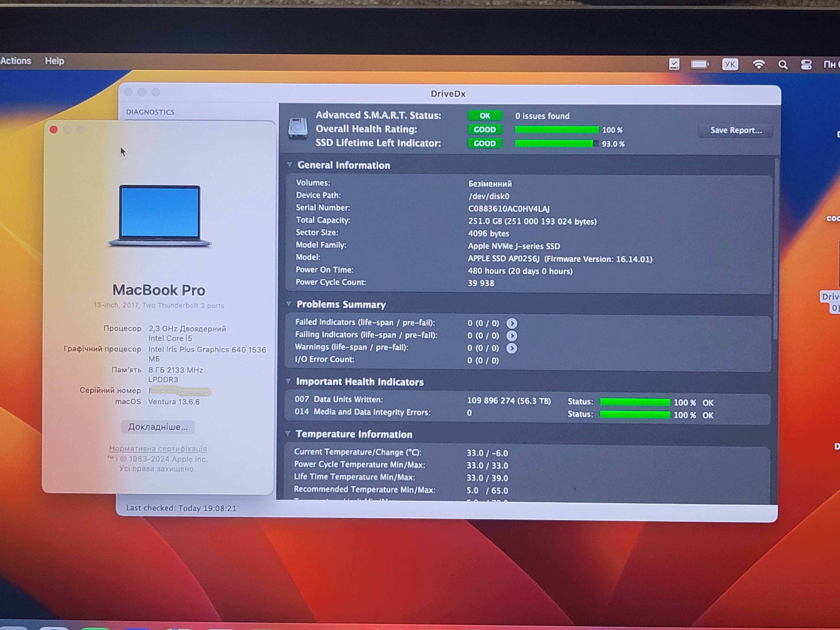The image size is (840, 630).
Task: Click the Intel Iris Plus Graphics 640 text
Action: click(207, 354)
